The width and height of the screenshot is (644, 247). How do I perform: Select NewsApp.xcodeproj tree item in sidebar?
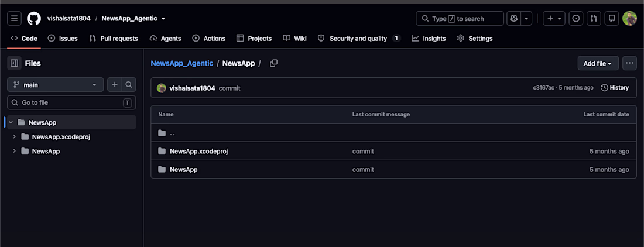[61, 137]
